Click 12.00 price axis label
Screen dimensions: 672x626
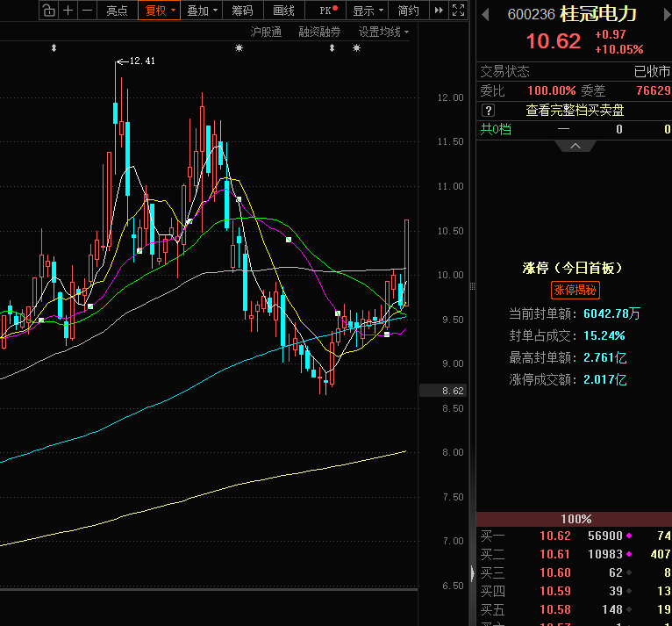450,97
